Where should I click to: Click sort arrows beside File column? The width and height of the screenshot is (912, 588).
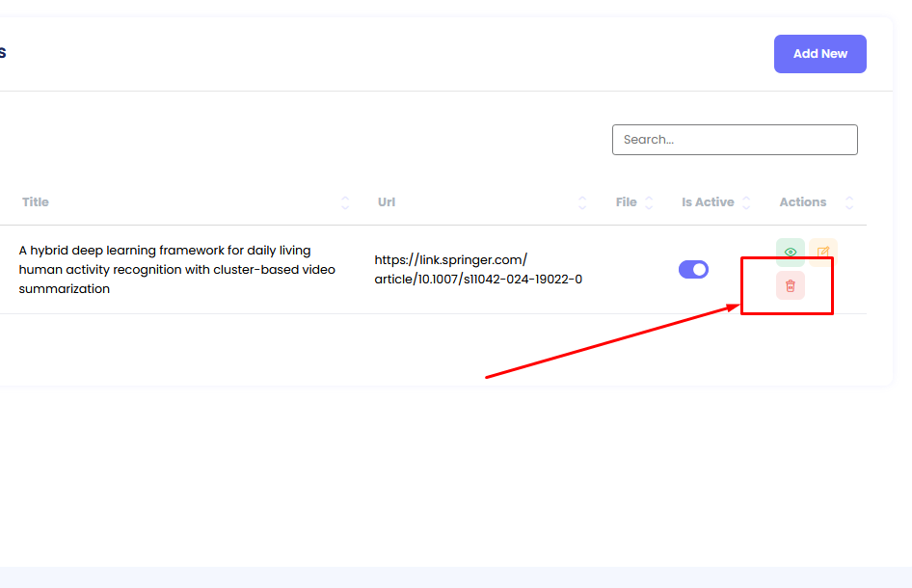[649, 202]
